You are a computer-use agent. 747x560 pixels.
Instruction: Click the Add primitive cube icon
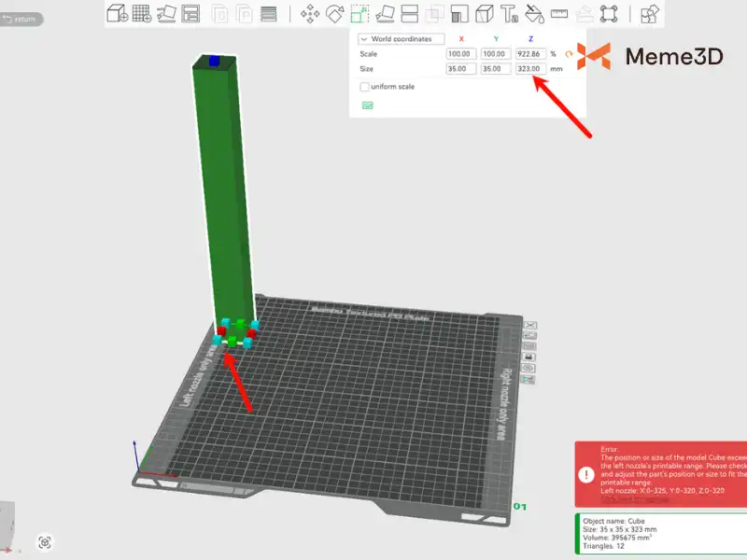point(117,13)
